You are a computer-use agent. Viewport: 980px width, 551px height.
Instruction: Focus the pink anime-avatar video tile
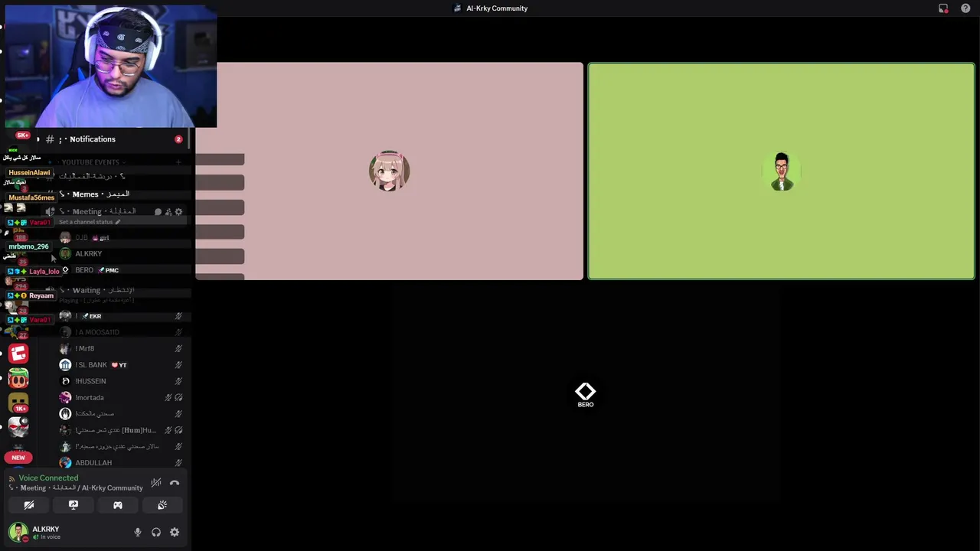click(x=390, y=171)
